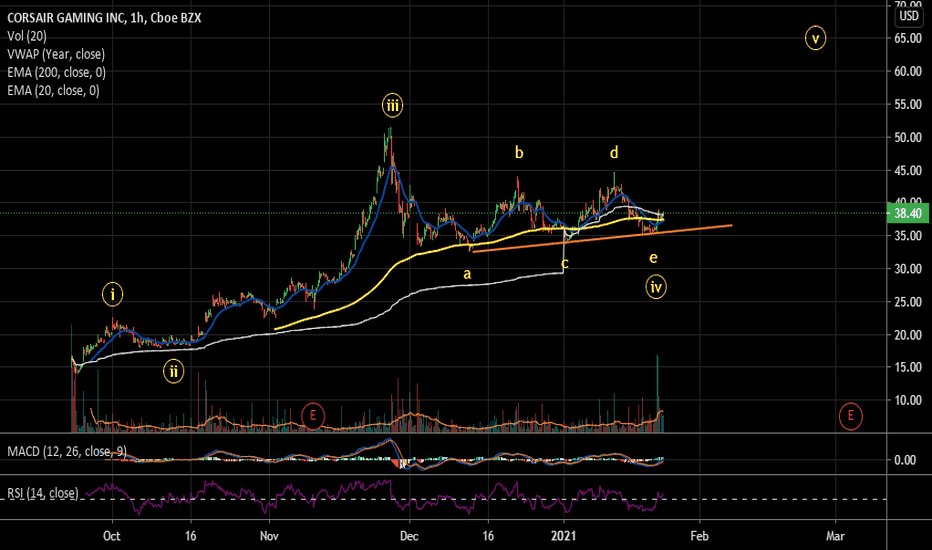Click the 2021 label on time axis
This screenshot has height=550, width=932.
(x=563, y=536)
